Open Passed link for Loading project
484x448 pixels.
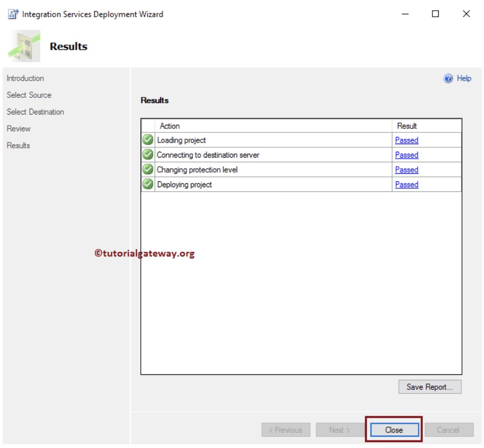pos(407,140)
